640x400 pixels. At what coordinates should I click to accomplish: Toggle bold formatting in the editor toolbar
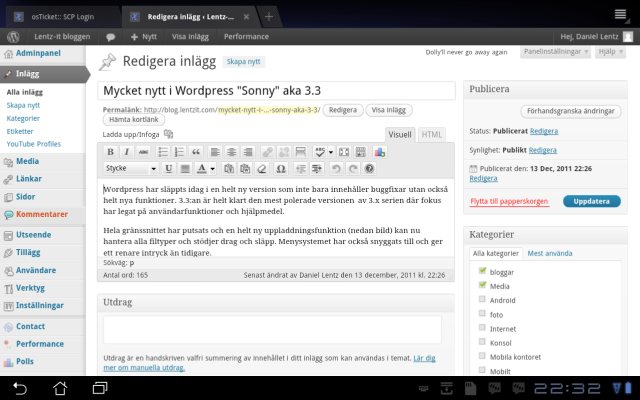(111, 152)
